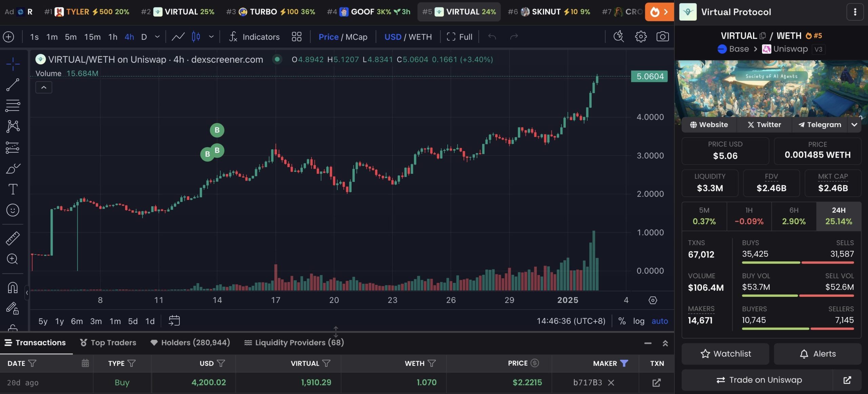
Task: Switch to the Top Traders tab
Action: point(108,343)
